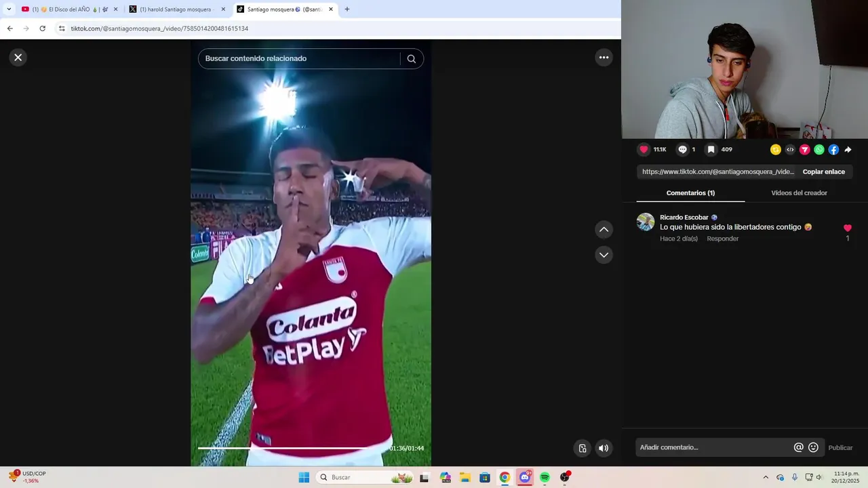
Task: Click Copiar enlace button
Action: click(x=823, y=172)
